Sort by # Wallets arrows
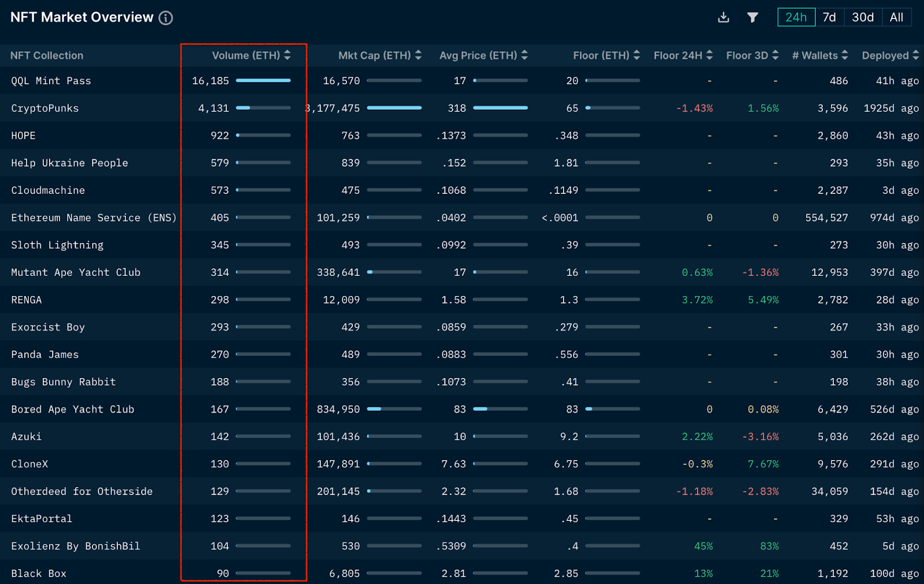 click(844, 55)
